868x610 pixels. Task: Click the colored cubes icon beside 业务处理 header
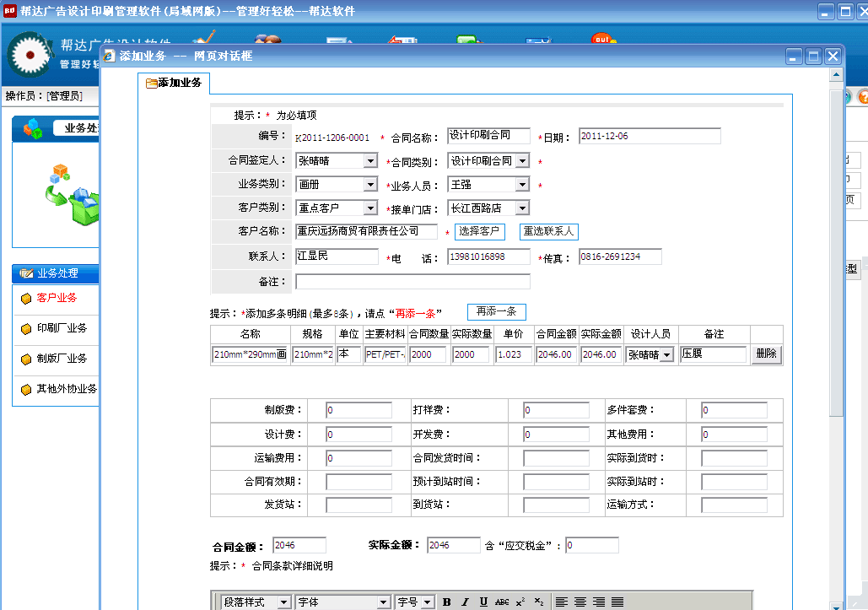(x=32, y=128)
